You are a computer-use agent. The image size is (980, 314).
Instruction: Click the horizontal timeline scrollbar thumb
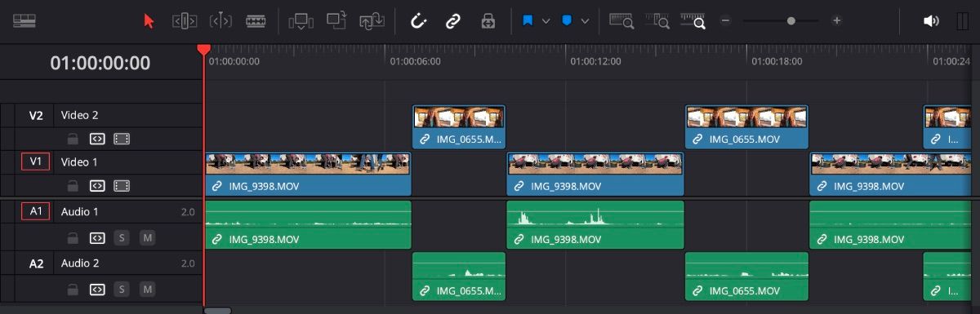(217, 310)
